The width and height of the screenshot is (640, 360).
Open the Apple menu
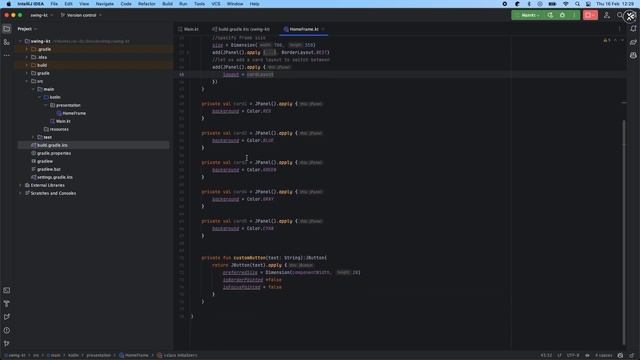9,4
